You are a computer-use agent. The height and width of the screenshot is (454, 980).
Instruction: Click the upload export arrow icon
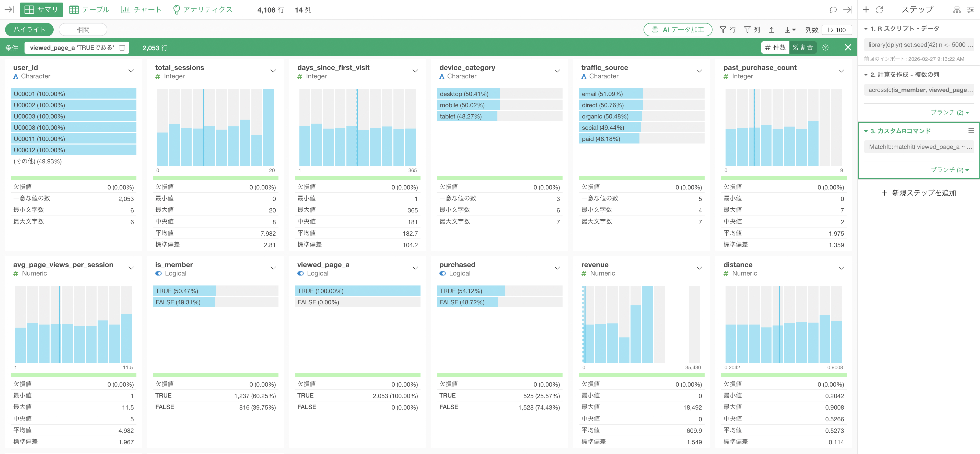pyautogui.click(x=772, y=30)
